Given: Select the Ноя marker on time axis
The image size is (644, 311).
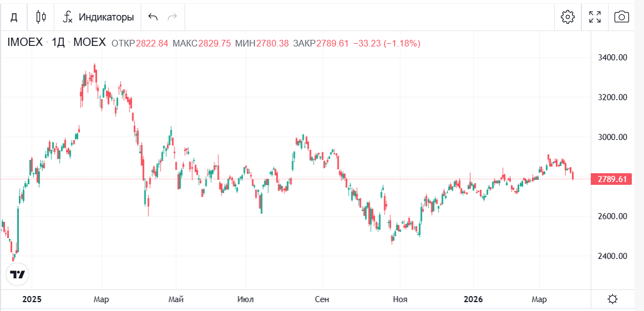Looking at the screenshot, I should pos(400,299).
